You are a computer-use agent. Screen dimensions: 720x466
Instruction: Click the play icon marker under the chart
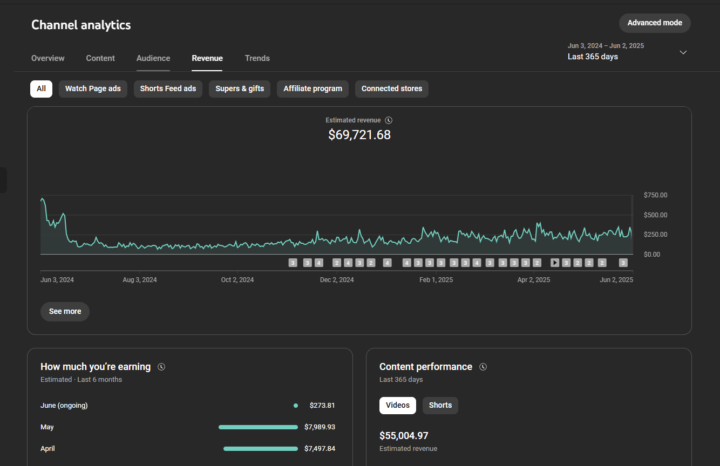tap(554, 263)
